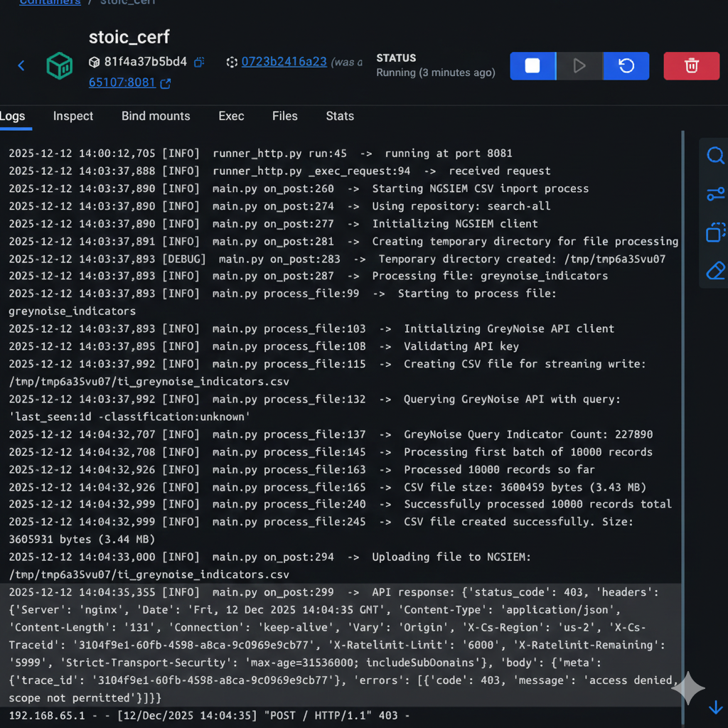Open the log search magnifier icon
The height and width of the screenshot is (728, 728).
tap(715, 156)
